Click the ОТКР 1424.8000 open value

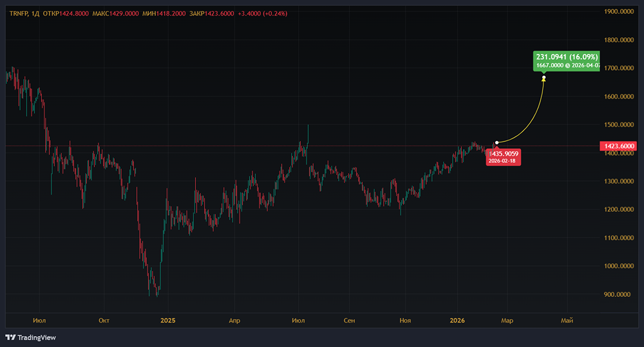pyautogui.click(x=66, y=14)
